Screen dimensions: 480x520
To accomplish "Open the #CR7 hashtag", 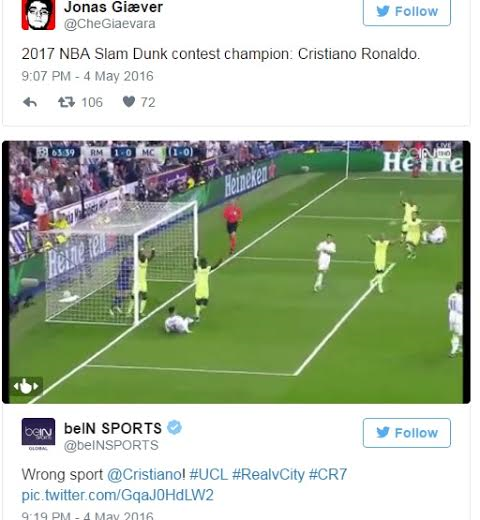I will (328, 474).
